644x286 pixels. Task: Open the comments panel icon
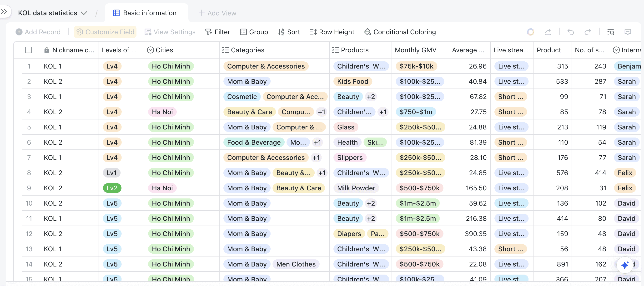tap(628, 32)
